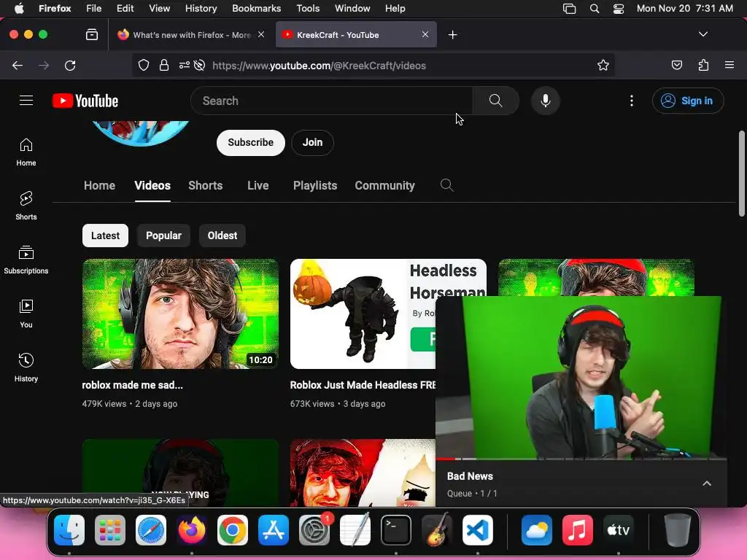This screenshot has width=747, height=560.
Task: Open the YouTube guide hamburger menu
Action: pyautogui.click(x=26, y=101)
